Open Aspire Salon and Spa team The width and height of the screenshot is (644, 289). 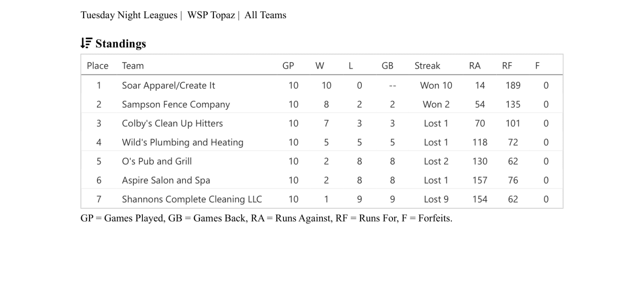166,180
